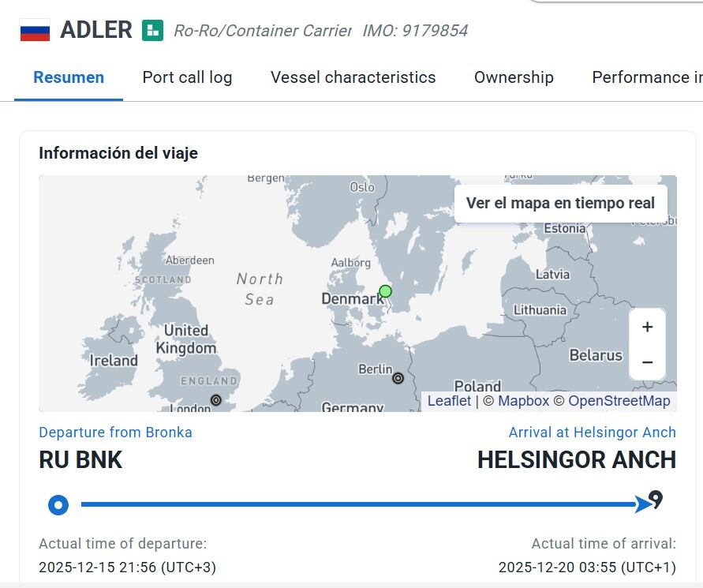
Task: Click the Leaflet attribution link
Action: 450,401
